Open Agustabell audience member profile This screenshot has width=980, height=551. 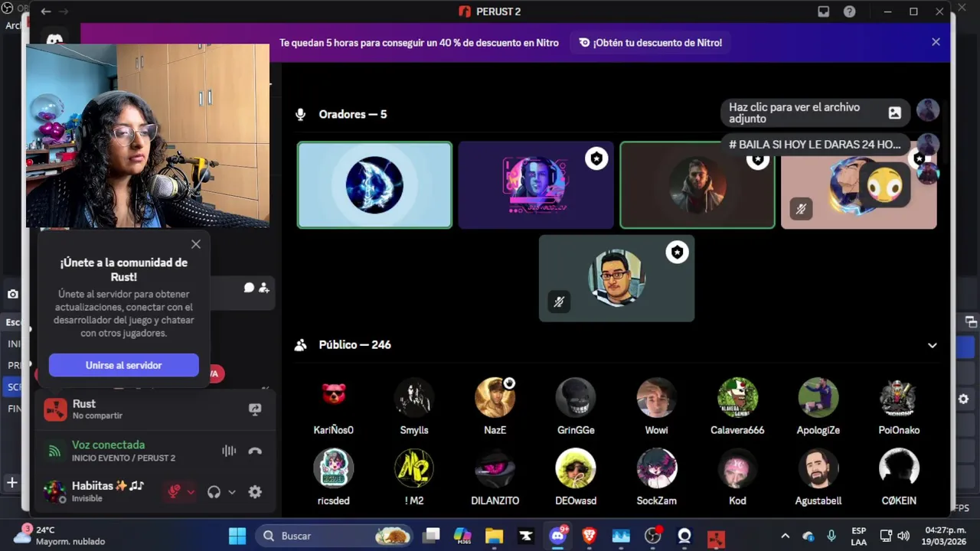818,478
